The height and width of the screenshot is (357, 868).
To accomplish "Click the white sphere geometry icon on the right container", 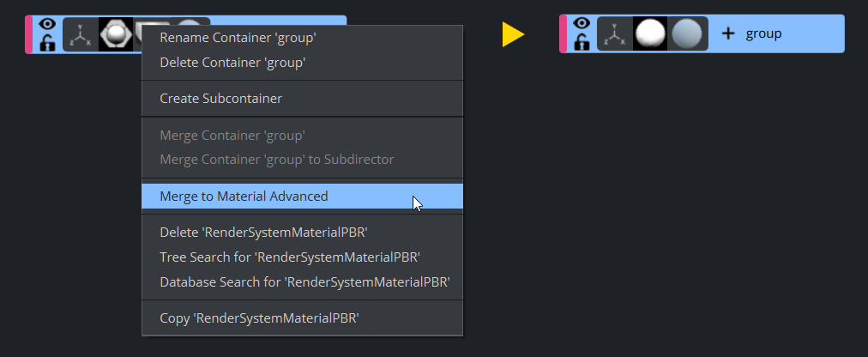I will pos(650,34).
